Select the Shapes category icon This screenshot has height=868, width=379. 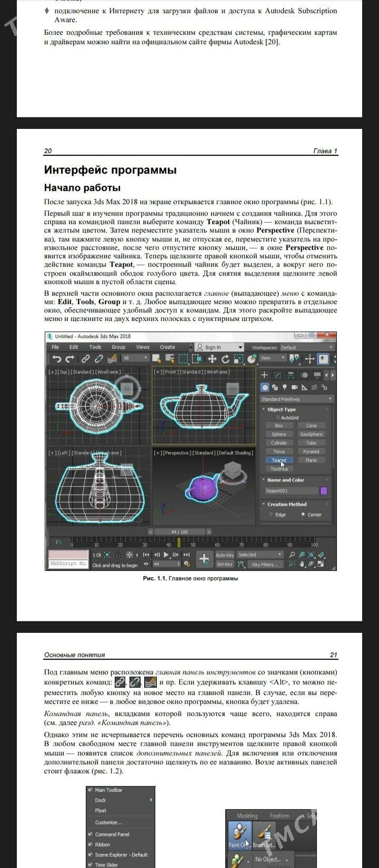(274, 388)
